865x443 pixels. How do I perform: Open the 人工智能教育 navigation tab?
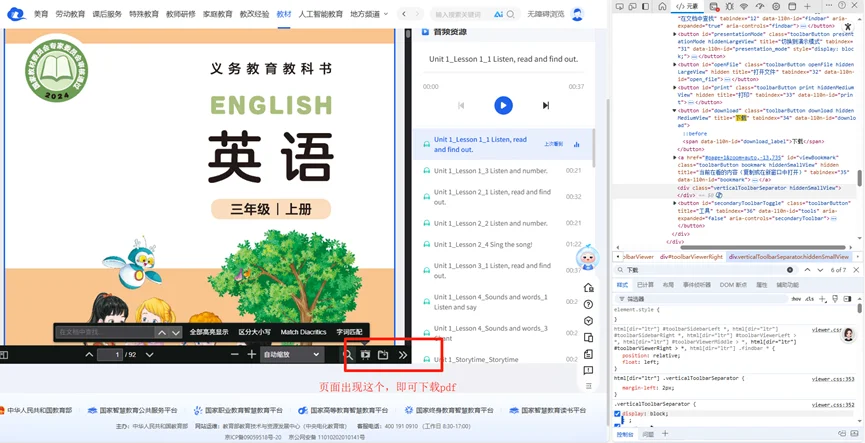(x=321, y=14)
